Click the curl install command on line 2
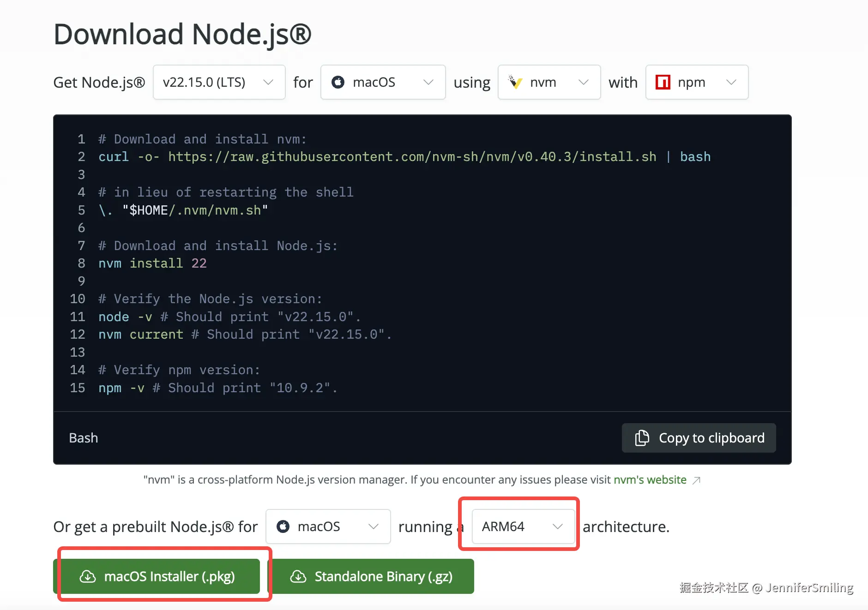 (404, 157)
